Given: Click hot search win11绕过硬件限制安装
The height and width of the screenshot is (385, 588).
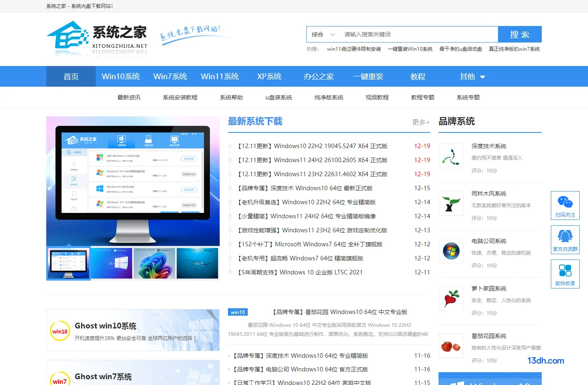Looking at the screenshot, I should coord(354,49).
